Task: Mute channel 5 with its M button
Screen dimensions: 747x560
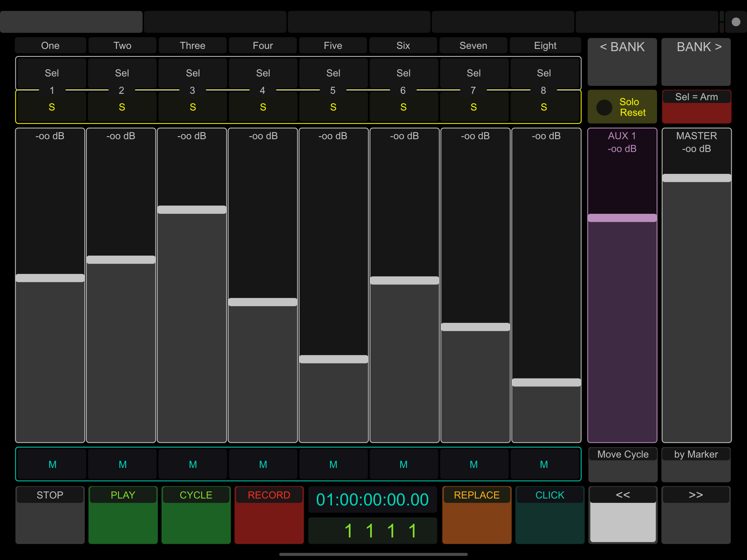Action: [x=333, y=464]
